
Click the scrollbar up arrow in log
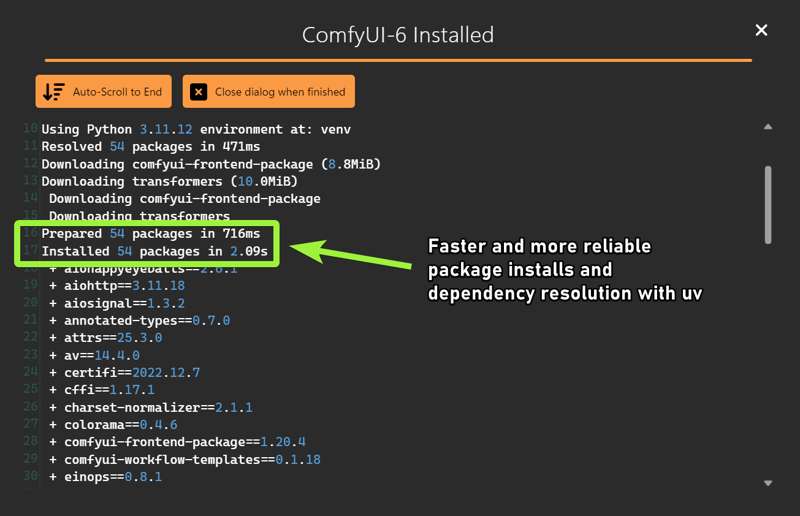pyautogui.click(x=768, y=127)
